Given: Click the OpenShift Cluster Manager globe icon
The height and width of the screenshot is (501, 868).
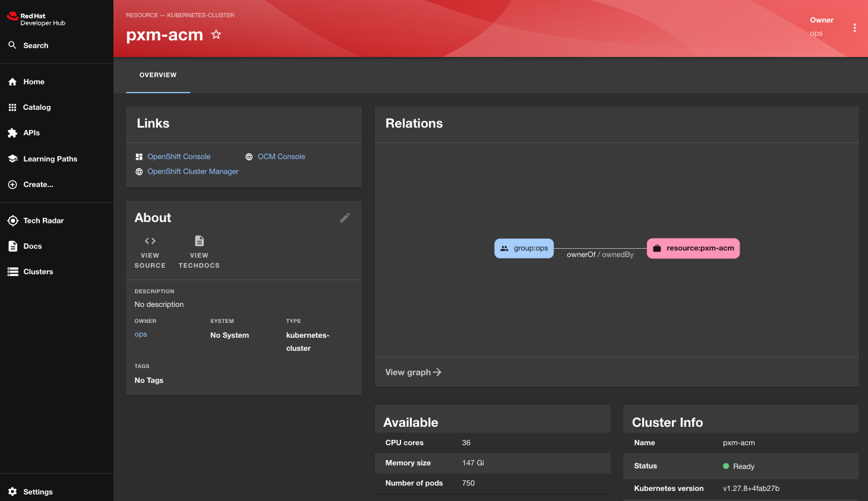Looking at the screenshot, I should [139, 172].
